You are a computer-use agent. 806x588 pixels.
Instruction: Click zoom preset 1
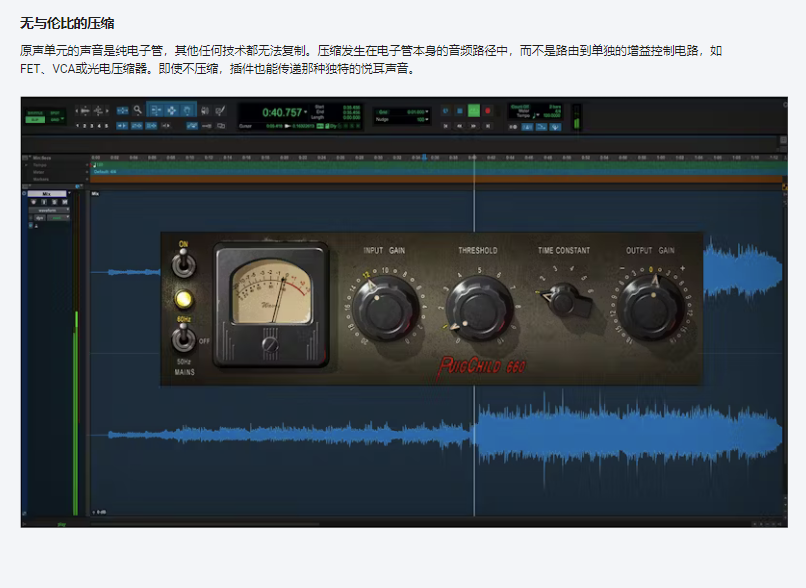[x=77, y=126]
